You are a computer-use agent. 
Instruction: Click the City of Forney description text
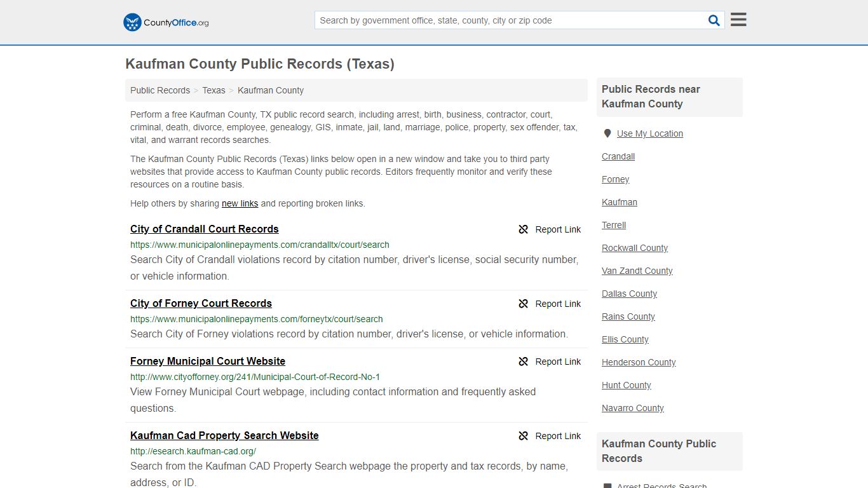tap(349, 334)
